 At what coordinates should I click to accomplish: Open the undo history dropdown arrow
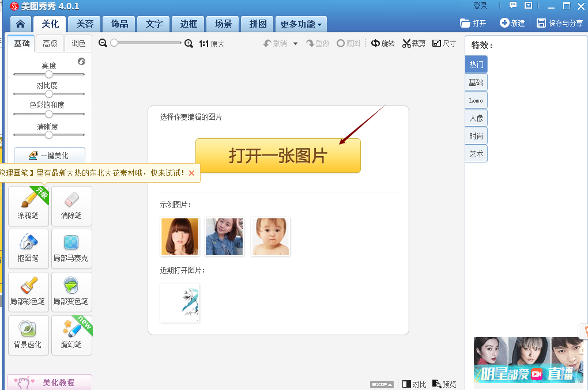pyautogui.click(x=296, y=44)
